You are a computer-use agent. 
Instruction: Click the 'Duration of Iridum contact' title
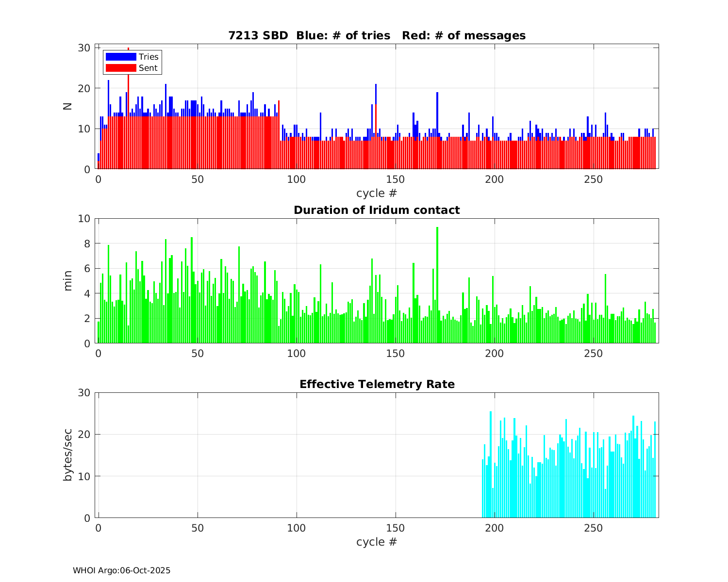[x=377, y=210]
